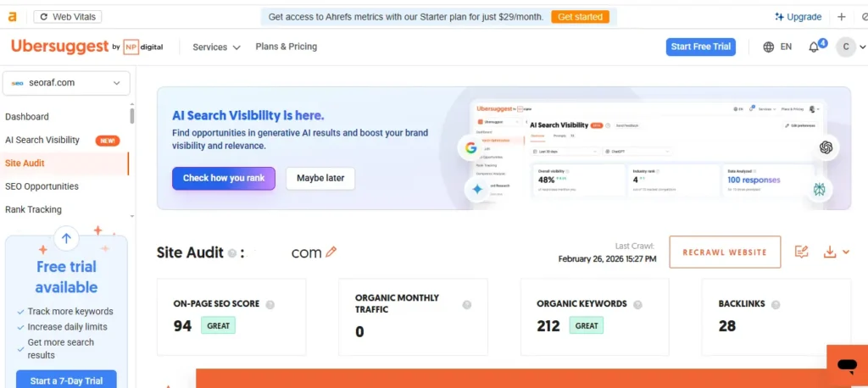868x388 pixels.
Task: Open the EN globe language selector
Action: pyautogui.click(x=777, y=47)
